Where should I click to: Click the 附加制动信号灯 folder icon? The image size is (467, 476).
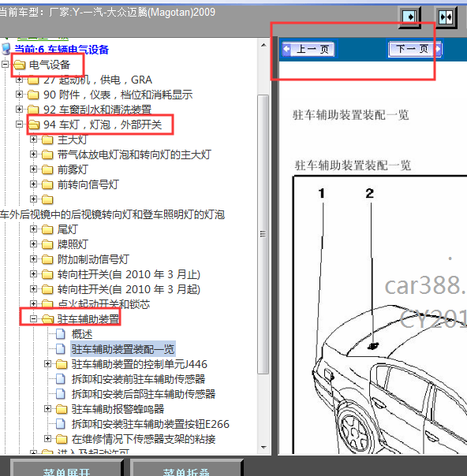pos(47,259)
